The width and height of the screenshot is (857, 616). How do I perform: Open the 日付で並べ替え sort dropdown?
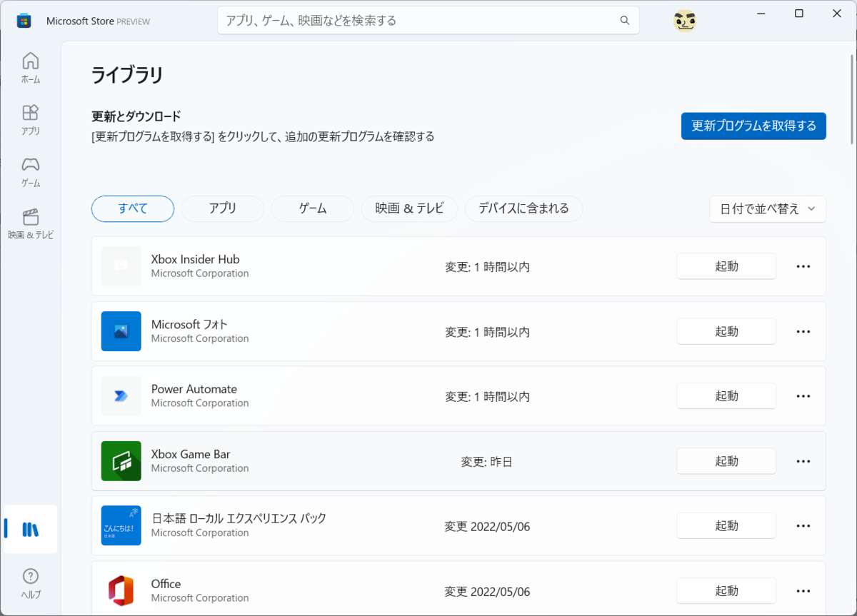(768, 209)
